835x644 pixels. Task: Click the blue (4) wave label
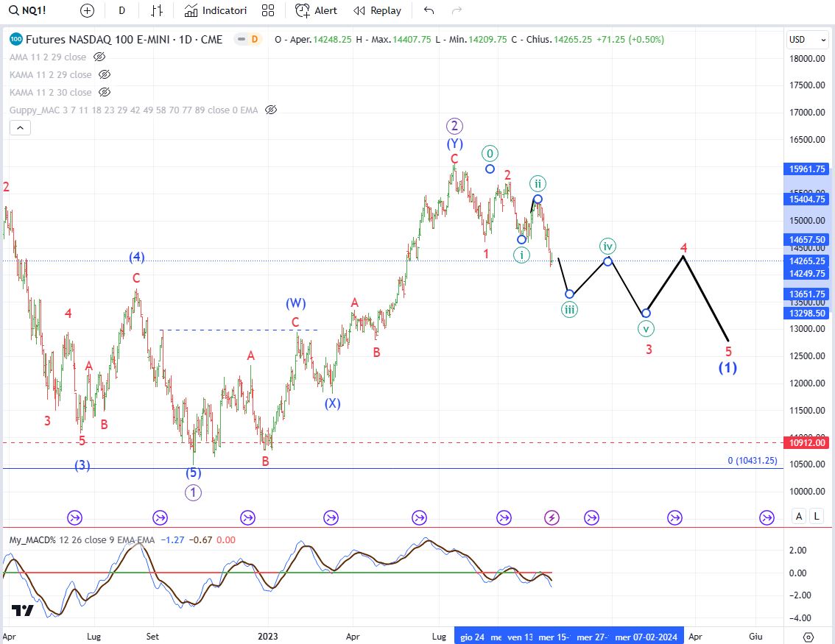(137, 257)
